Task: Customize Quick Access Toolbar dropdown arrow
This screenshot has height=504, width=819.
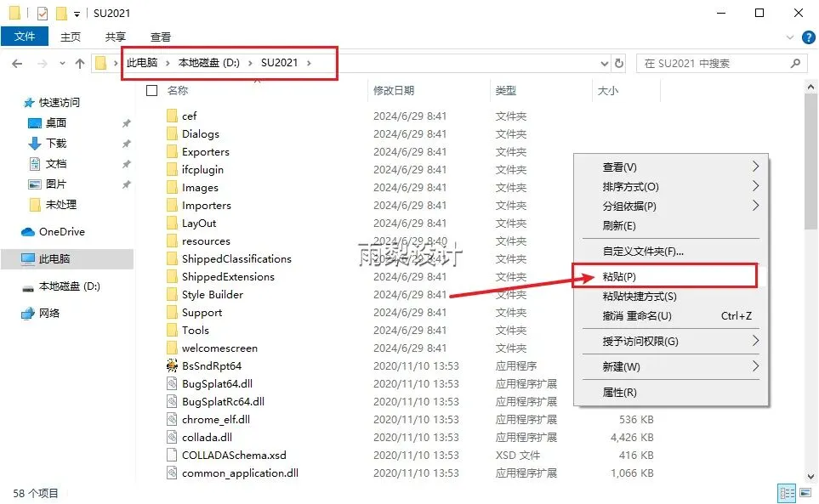Action: tap(77, 14)
